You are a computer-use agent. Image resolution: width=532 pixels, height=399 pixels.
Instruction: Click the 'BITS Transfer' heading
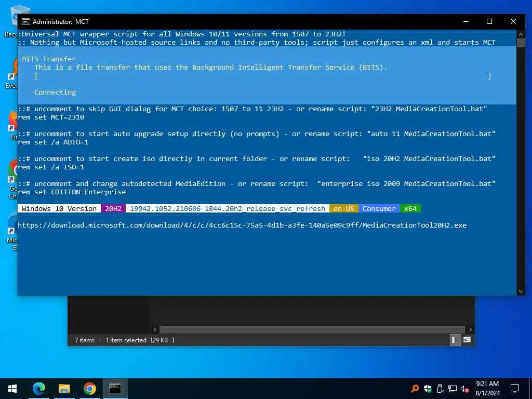click(49, 59)
